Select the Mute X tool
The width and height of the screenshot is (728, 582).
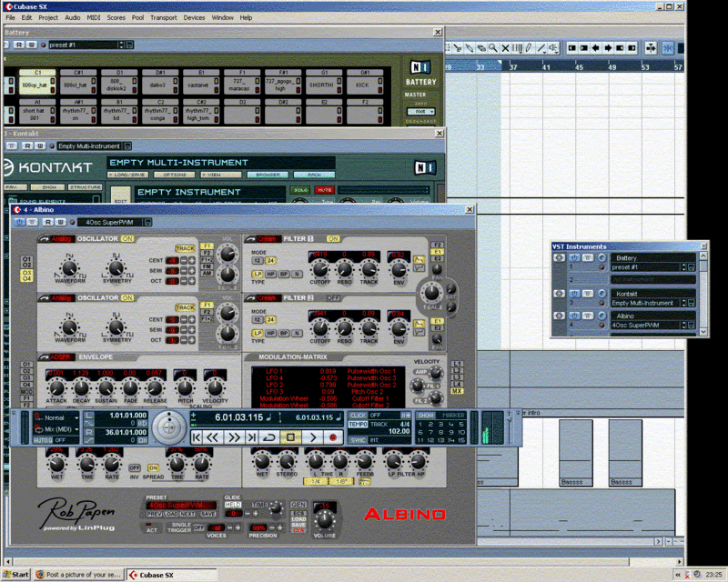pyautogui.click(x=505, y=48)
